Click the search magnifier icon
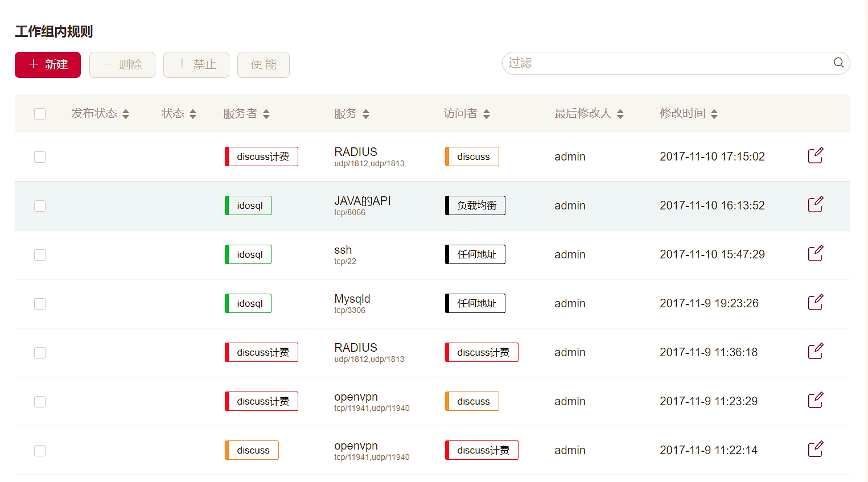Screen dimensions: 868x482 [838, 63]
